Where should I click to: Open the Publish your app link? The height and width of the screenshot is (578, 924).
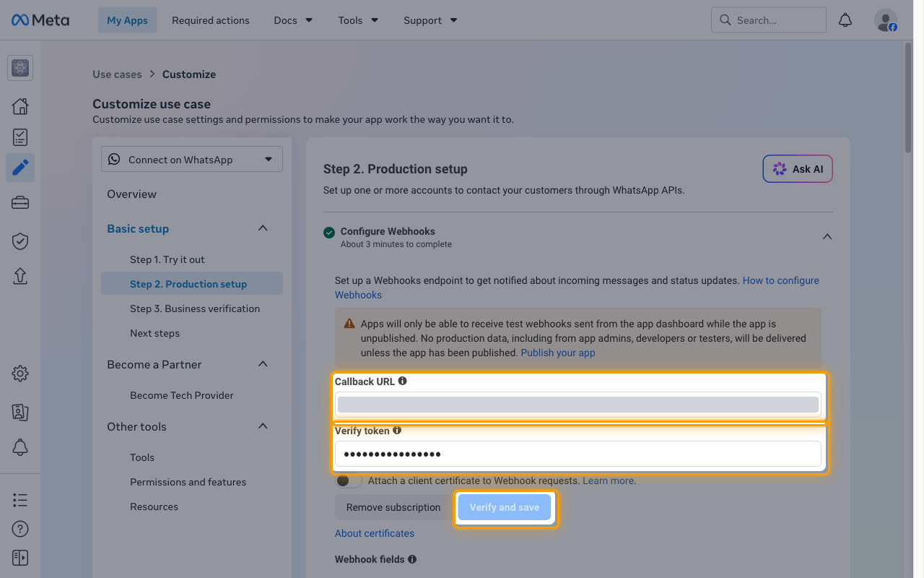[558, 353]
